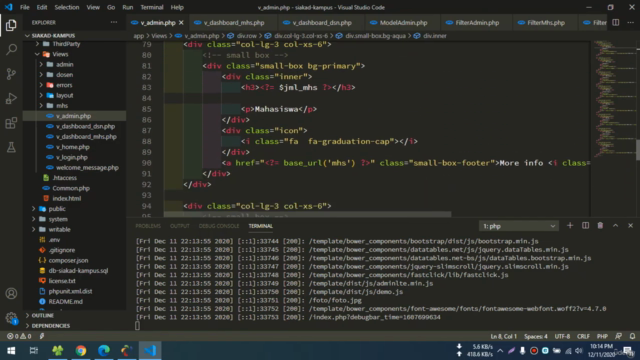This screenshot has width=640, height=360.
Task: Change encoding via UTF-8 status item
Action: click(x=562, y=336)
